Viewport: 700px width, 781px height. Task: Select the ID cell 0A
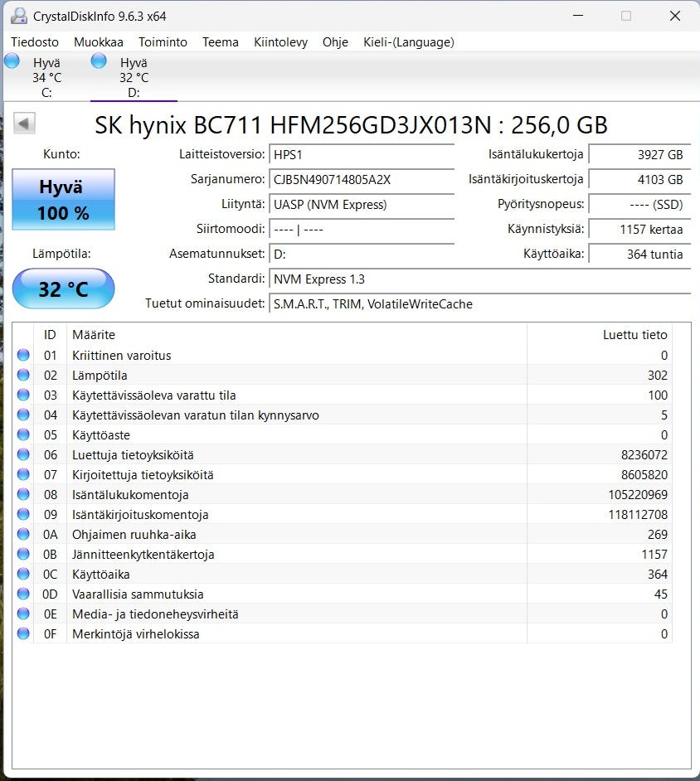point(51,535)
